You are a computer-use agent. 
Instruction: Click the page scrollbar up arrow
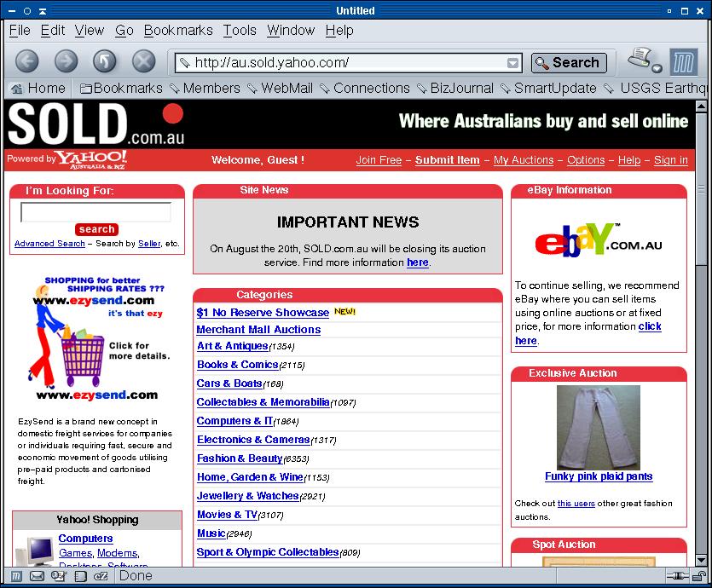pyautogui.click(x=702, y=107)
